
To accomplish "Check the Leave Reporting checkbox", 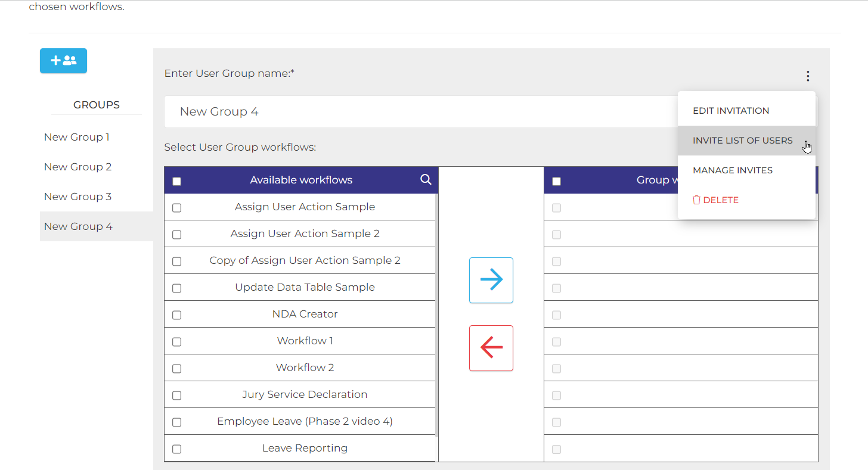I will pyautogui.click(x=176, y=449).
